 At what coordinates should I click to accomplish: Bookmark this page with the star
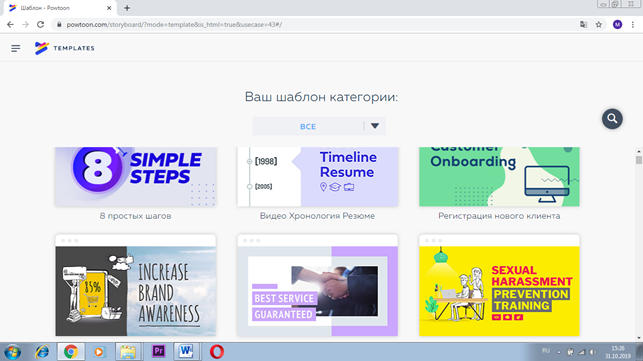tap(599, 25)
